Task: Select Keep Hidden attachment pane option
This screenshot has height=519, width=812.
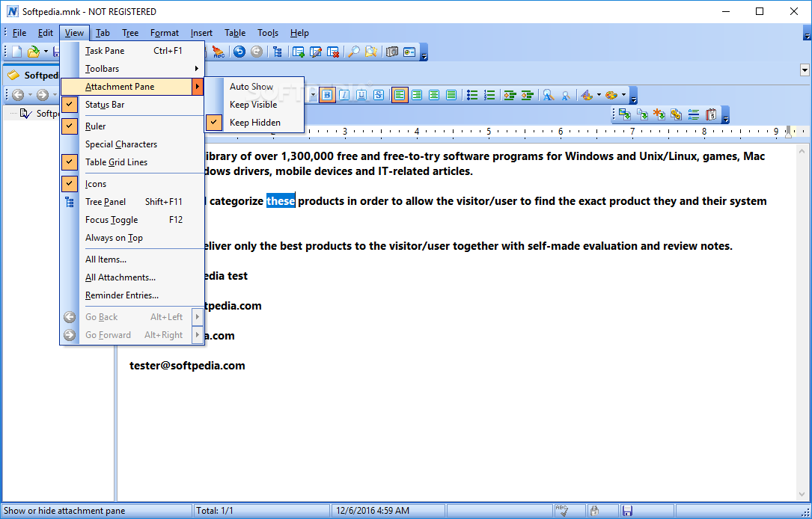Action: 254,123
